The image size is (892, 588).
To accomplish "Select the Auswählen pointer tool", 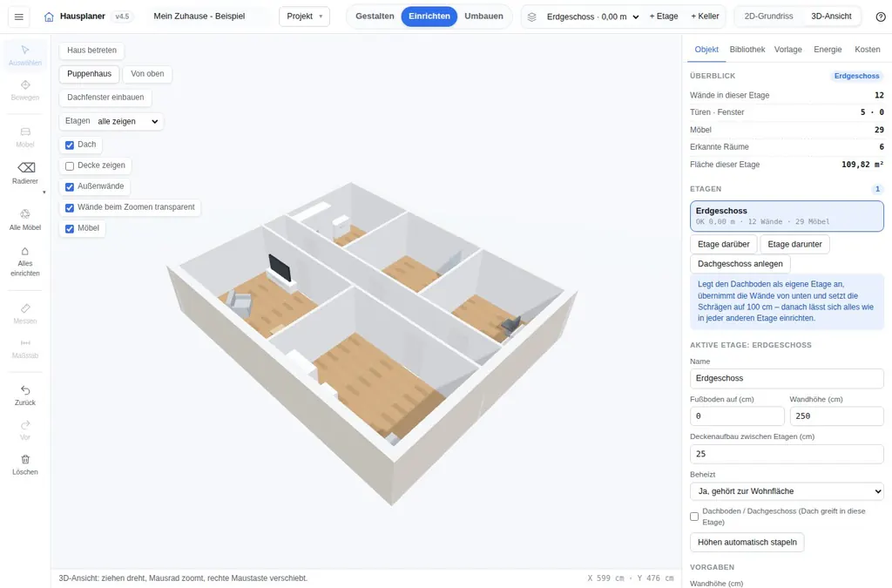I will (x=25, y=55).
